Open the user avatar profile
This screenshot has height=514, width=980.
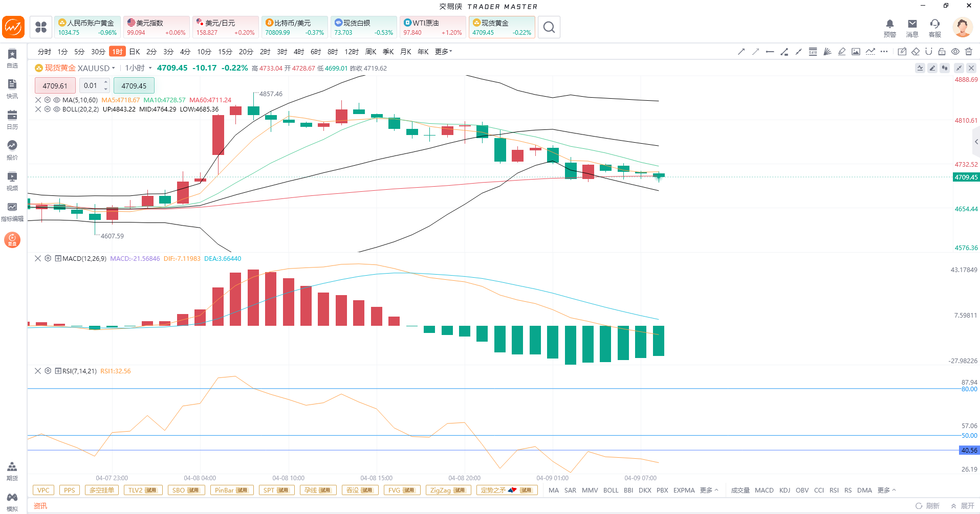pos(963,27)
